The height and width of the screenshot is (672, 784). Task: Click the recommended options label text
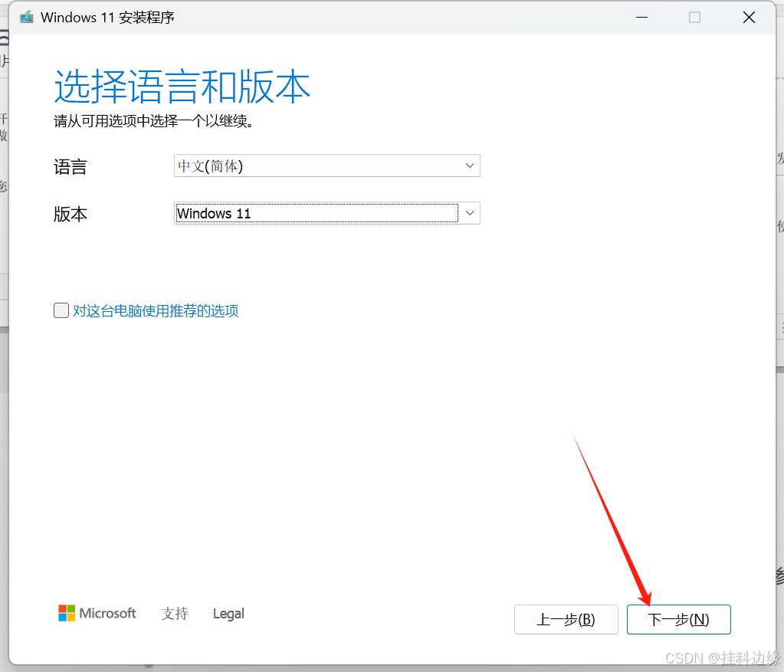pos(156,311)
